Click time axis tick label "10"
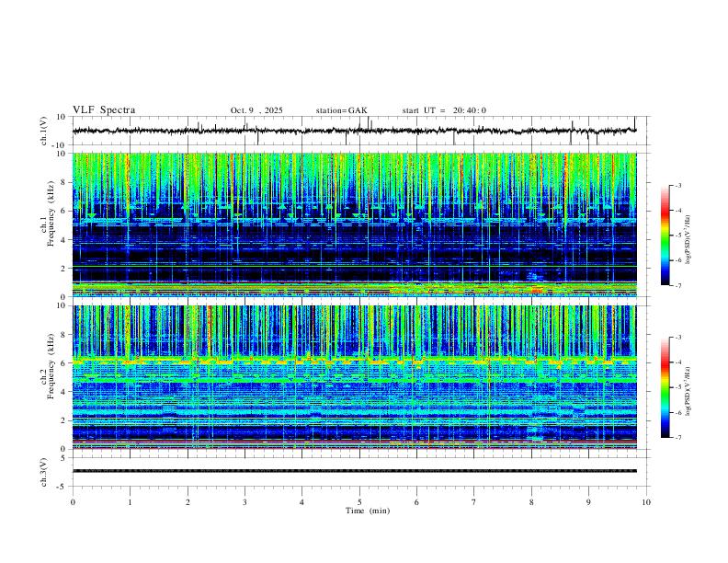 pos(646,502)
